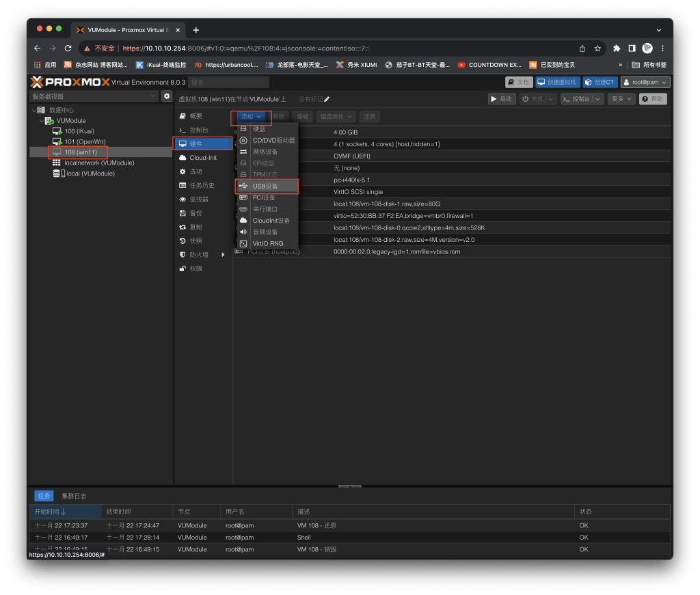Click the search field in header

(x=229, y=82)
